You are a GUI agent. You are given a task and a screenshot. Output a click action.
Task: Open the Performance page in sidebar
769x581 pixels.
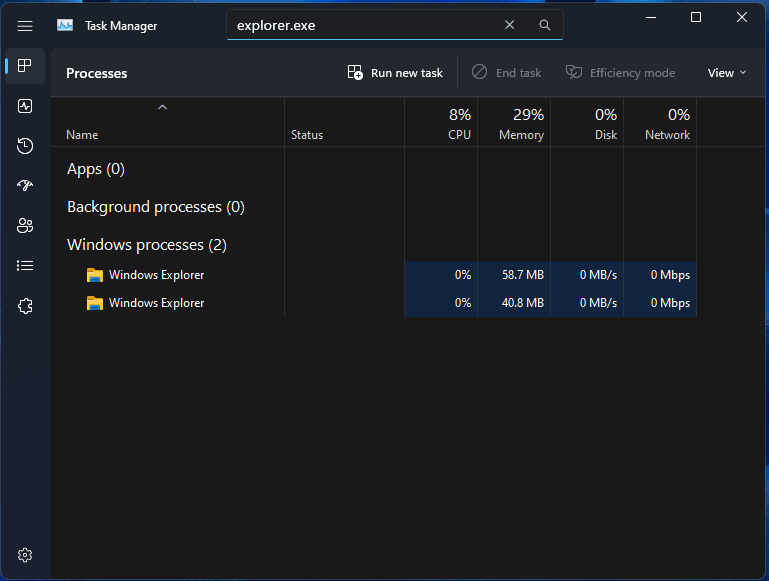(25, 106)
